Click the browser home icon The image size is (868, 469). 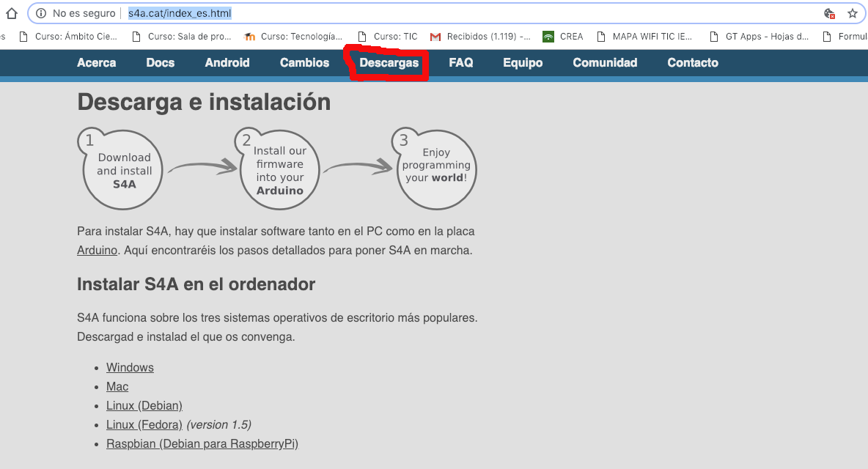tap(12, 13)
